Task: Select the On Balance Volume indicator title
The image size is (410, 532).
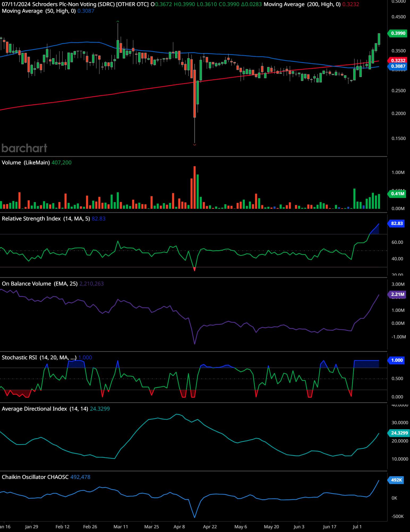Action: (x=40, y=284)
